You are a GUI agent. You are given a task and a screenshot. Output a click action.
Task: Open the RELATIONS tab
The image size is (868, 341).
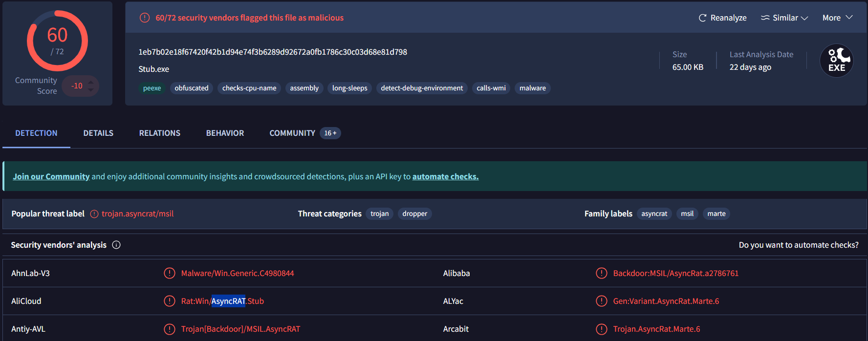[x=160, y=133]
